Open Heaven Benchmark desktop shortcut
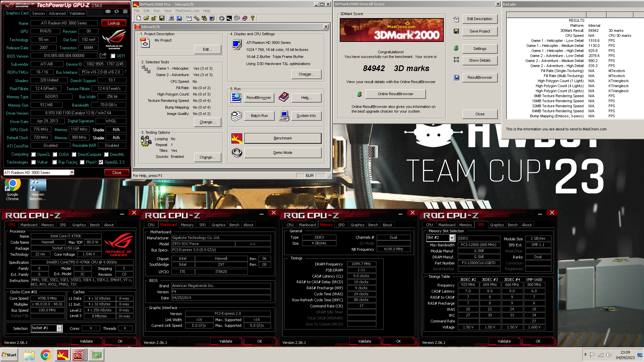The height and width of the screenshot is (362, 644). point(38,190)
